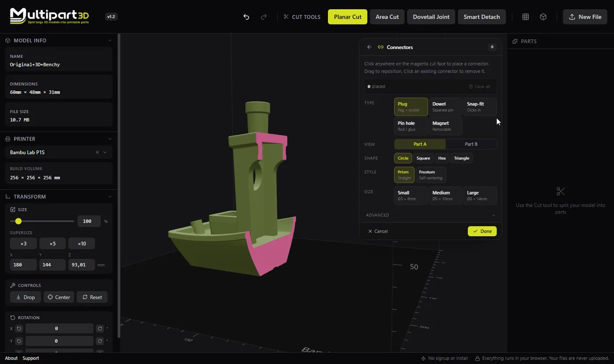Select the Dovetail Joint tool
The image size is (614, 364).
click(x=431, y=17)
